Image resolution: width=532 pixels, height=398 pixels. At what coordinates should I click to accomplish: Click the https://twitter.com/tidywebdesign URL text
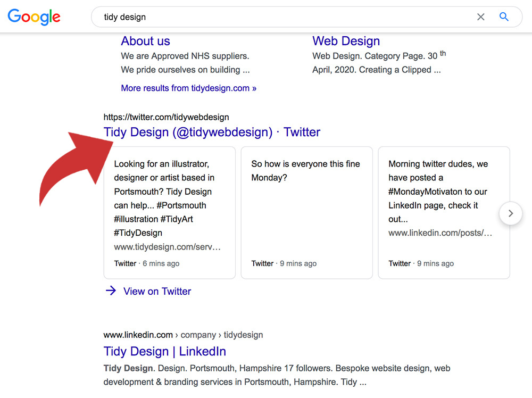click(x=166, y=117)
